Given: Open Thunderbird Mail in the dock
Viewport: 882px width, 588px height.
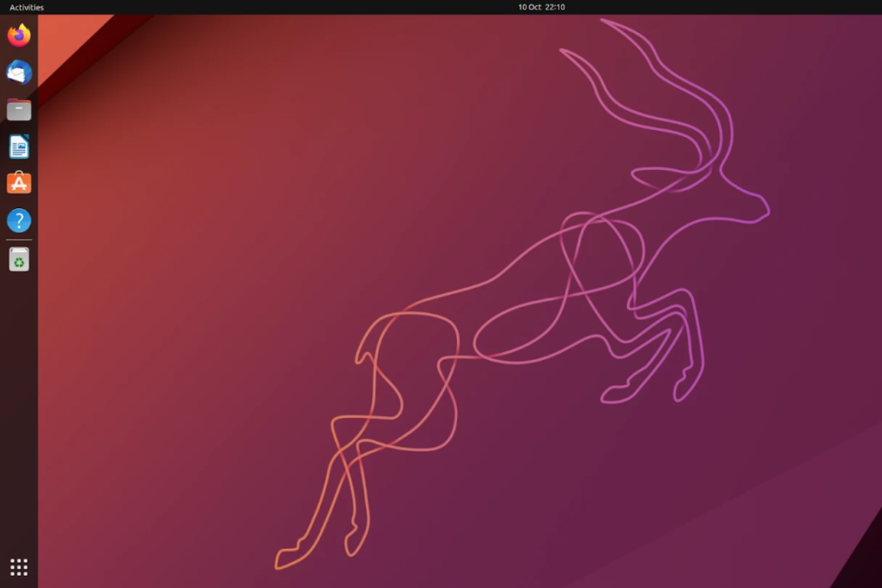Looking at the screenshot, I should [19, 72].
